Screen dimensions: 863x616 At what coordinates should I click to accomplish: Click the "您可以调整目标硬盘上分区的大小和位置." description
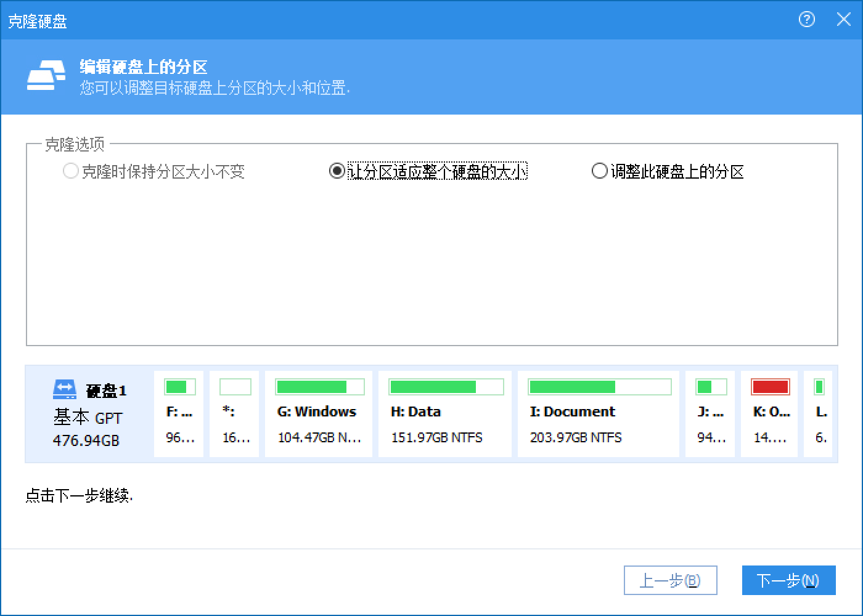215,87
